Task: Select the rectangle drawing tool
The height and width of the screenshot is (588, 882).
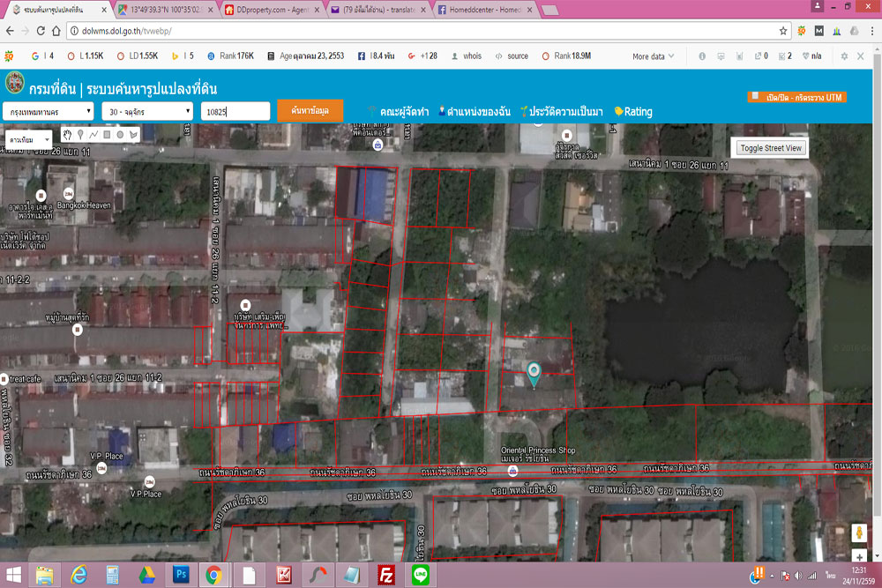Action: tap(107, 135)
